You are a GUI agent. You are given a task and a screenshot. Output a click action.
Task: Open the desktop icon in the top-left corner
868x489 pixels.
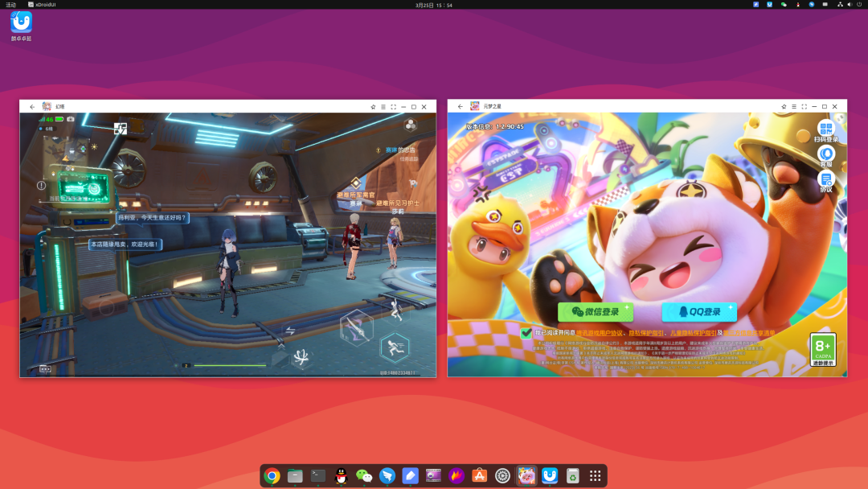point(21,26)
